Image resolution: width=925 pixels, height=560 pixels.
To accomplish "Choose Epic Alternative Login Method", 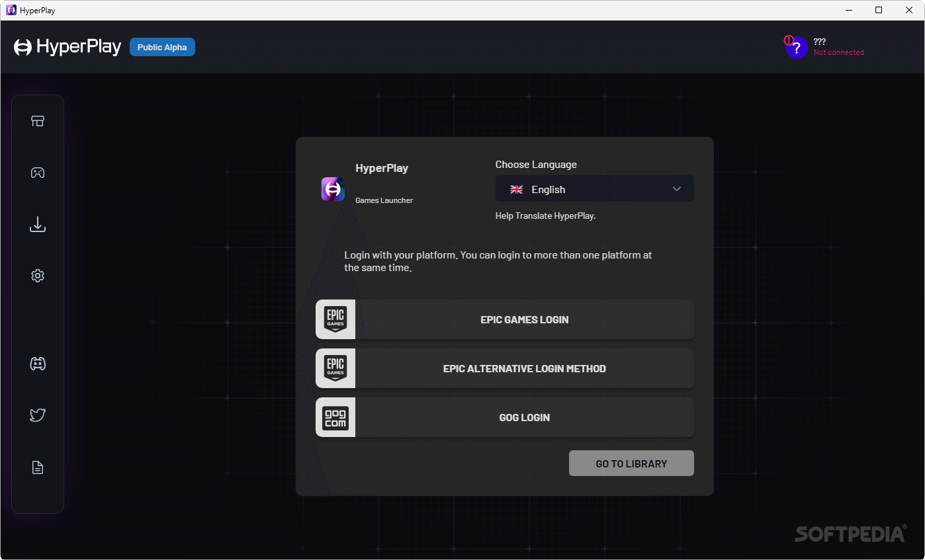I will coord(505,368).
